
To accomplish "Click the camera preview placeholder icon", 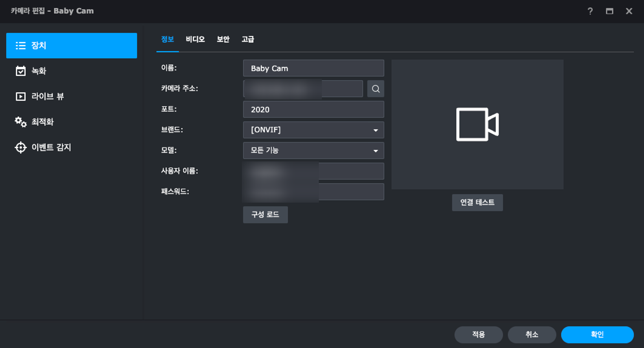I will click(x=477, y=124).
